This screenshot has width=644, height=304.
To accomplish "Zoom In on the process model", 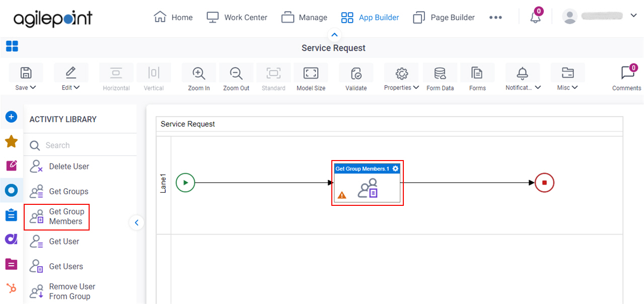I will pyautogui.click(x=199, y=78).
